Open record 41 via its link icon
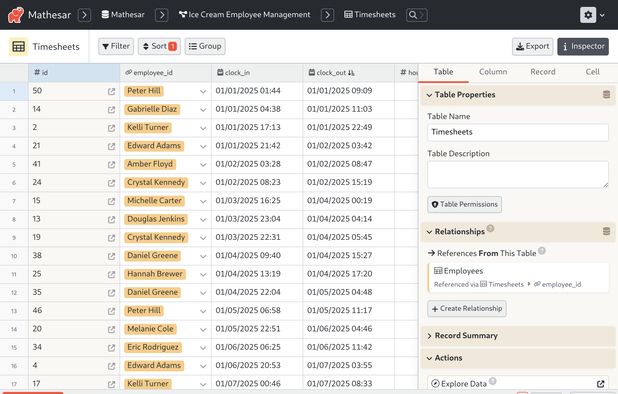The height and width of the screenshot is (394, 618). pos(112,165)
